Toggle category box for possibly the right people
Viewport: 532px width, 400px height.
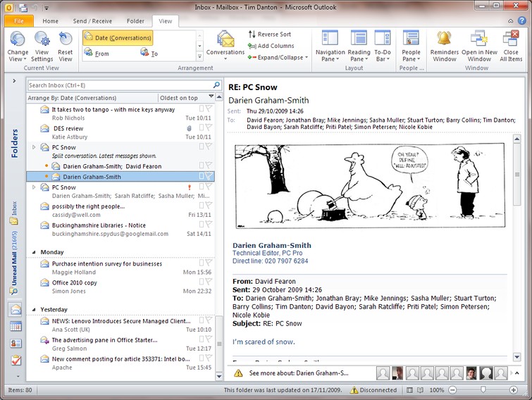pos(202,206)
